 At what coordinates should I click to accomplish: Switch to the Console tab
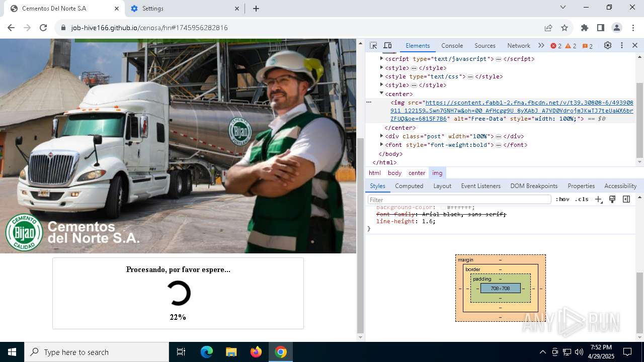coord(452,46)
